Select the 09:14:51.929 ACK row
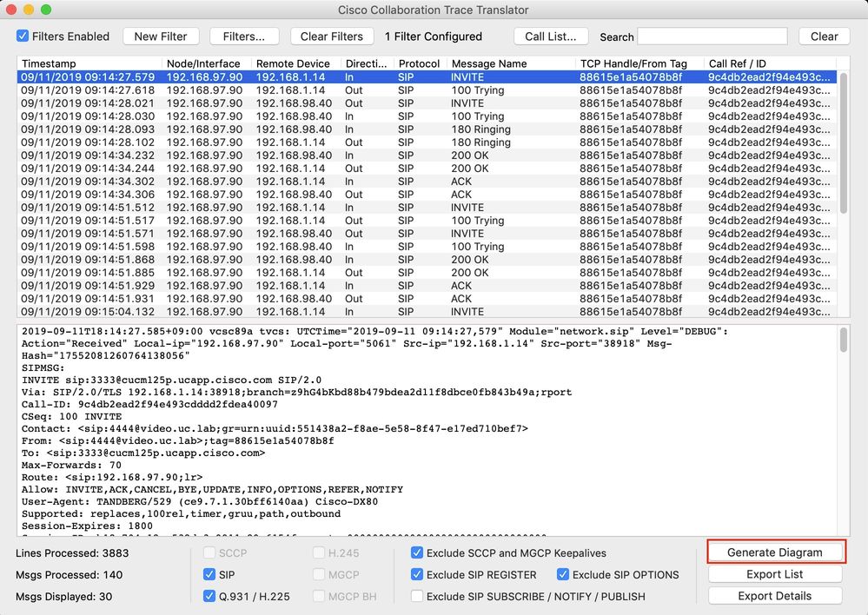Viewport: 868px width, 615px height. coord(427,285)
